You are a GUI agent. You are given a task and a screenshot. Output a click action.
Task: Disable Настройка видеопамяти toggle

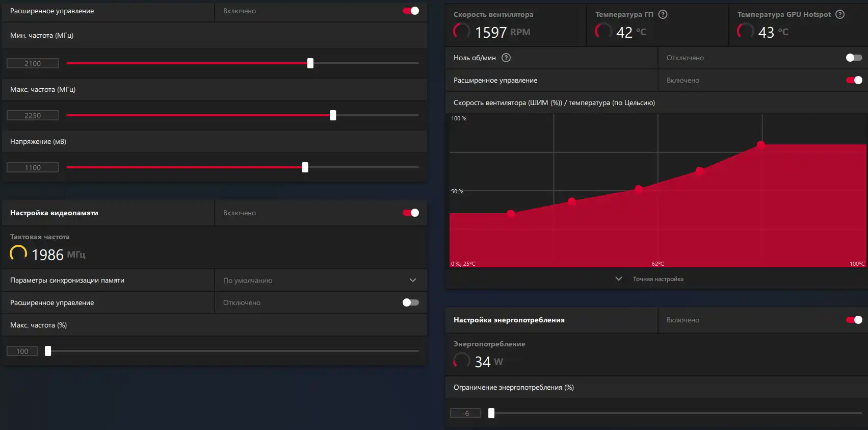tap(411, 213)
